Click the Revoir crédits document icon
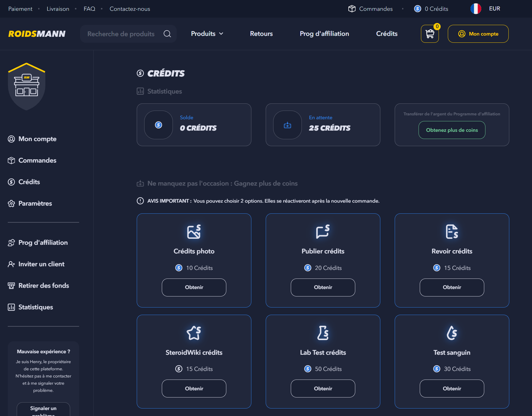 pyautogui.click(x=452, y=232)
